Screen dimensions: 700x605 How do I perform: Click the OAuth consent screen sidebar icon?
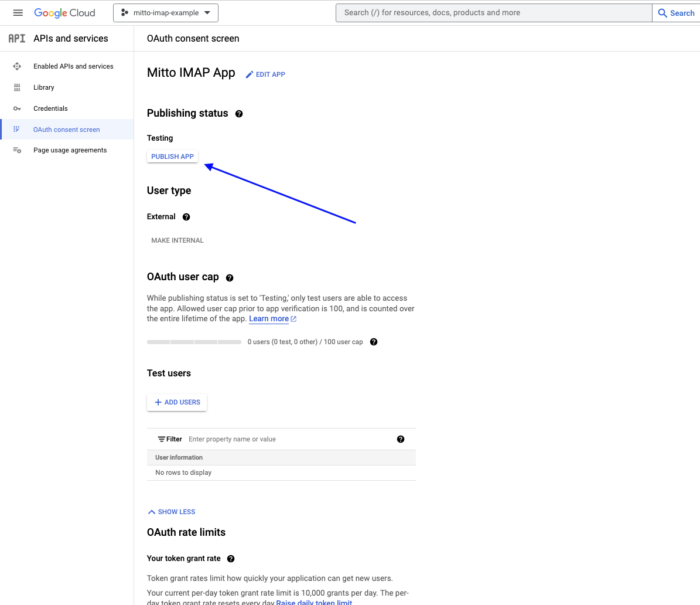pos(16,129)
